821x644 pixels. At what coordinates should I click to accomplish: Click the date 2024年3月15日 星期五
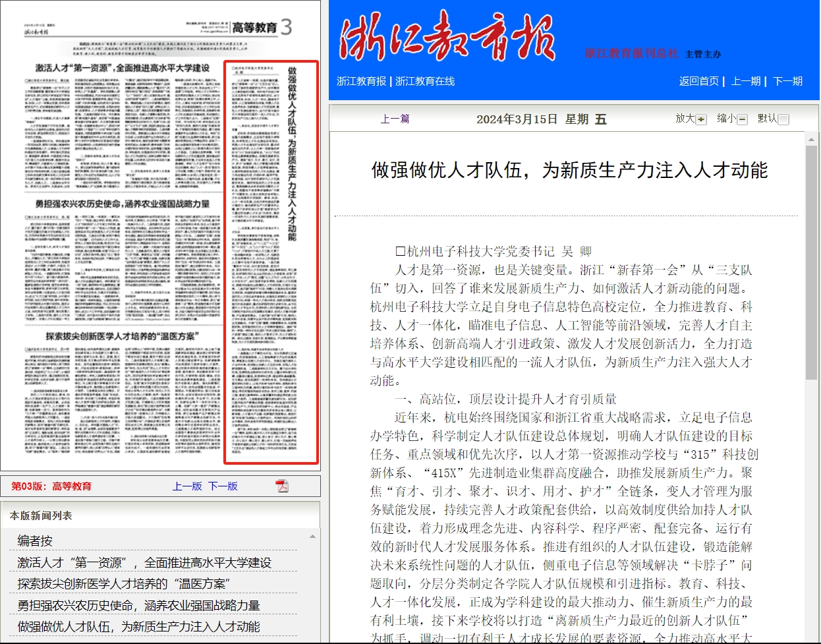click(541, 119)
